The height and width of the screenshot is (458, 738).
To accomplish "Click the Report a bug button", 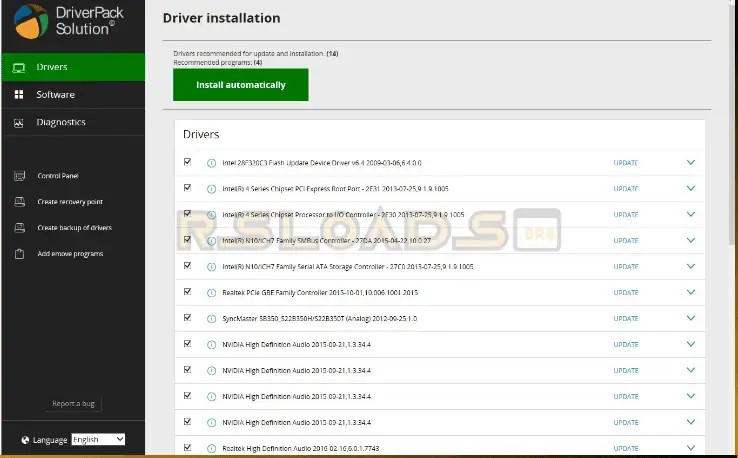I will tap(73, 404).
